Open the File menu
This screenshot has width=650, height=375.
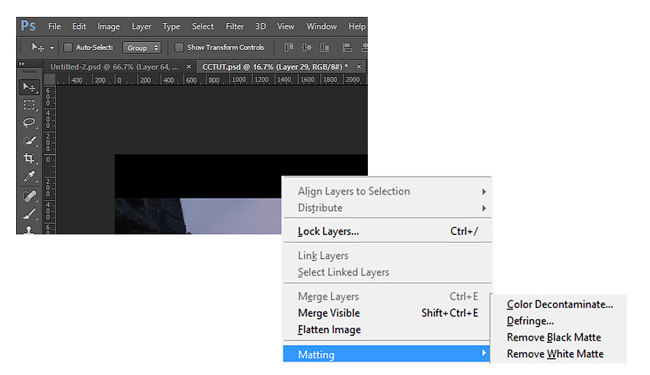click(x=54, y=27)
